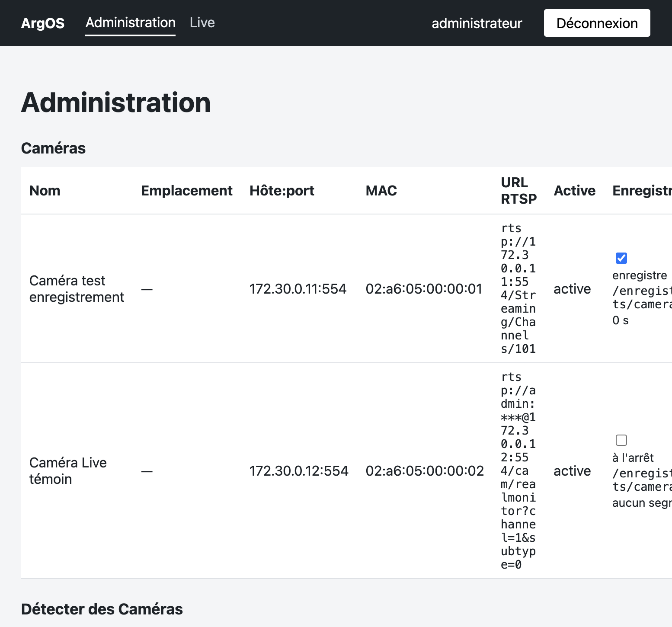Click host address 172.30.0.11:554

(x=298, y=289)
